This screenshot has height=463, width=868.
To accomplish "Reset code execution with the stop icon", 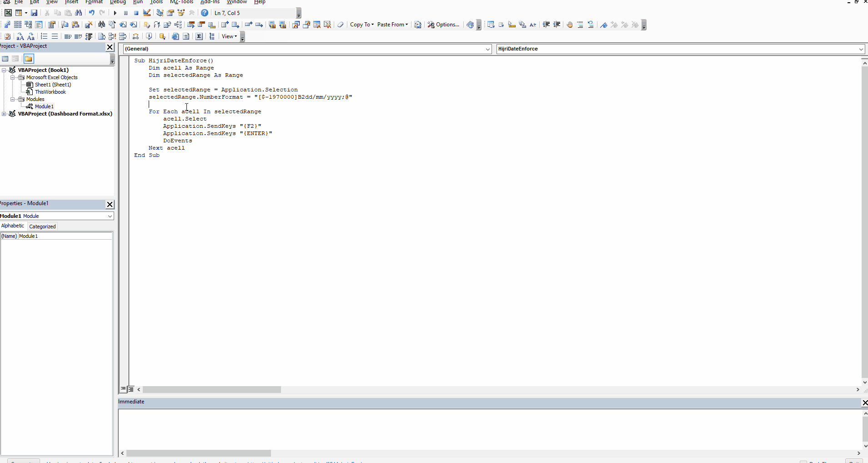I will click(x=136, y=13).
